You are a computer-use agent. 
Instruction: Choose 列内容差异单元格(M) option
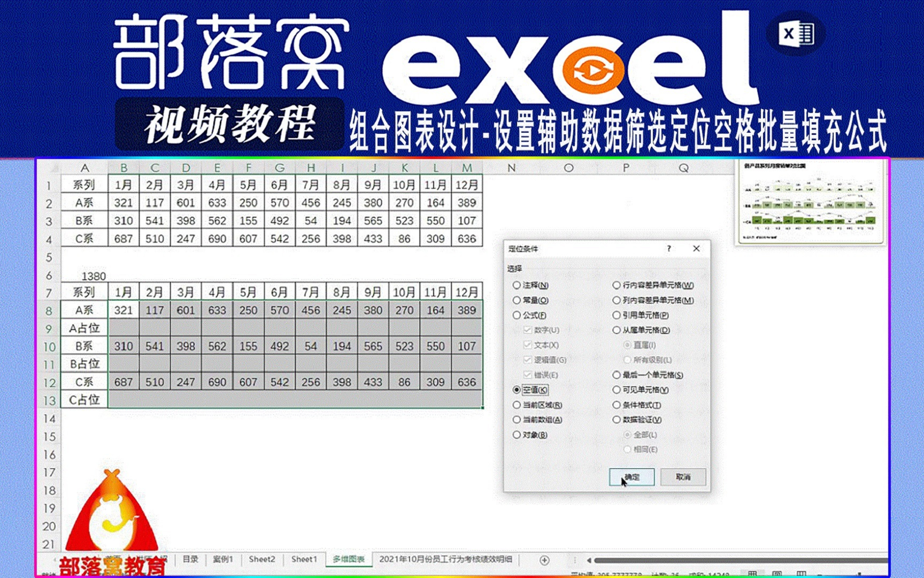653,300
